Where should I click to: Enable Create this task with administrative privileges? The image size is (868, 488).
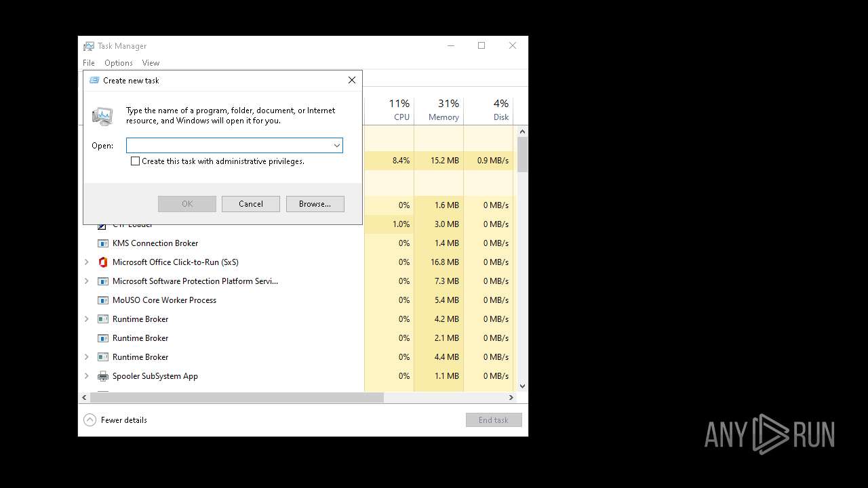tap(135, 161)
